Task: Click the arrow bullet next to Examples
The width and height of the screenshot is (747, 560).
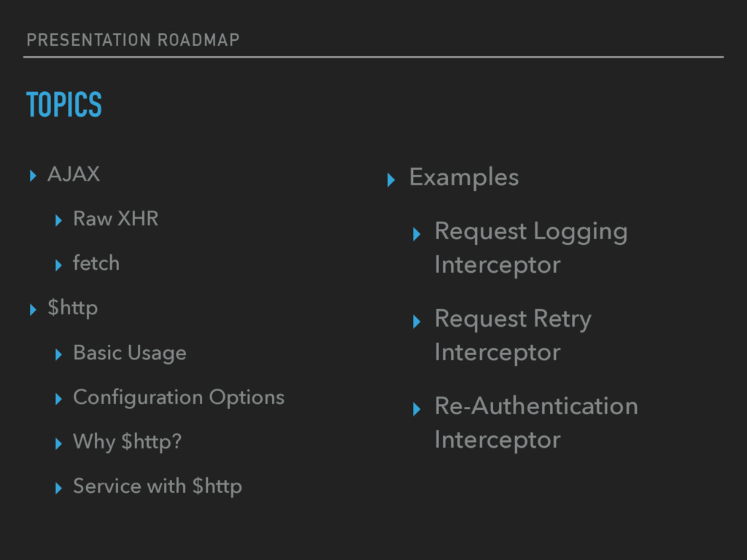Action: click(x=391, y=180)
